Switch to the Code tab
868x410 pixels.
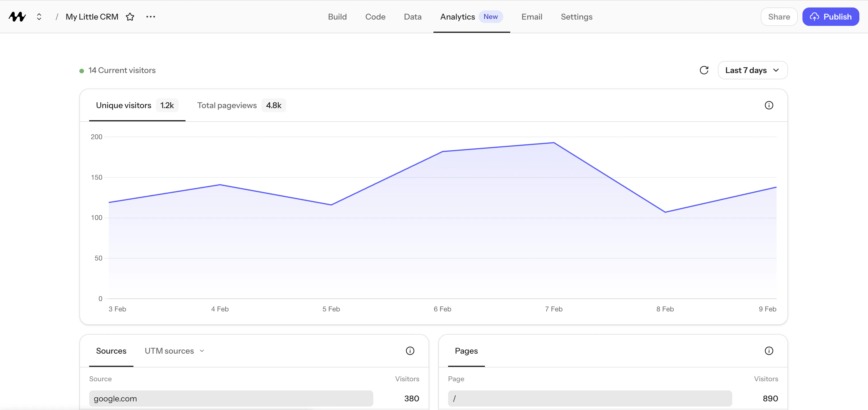tap(375, 16)
